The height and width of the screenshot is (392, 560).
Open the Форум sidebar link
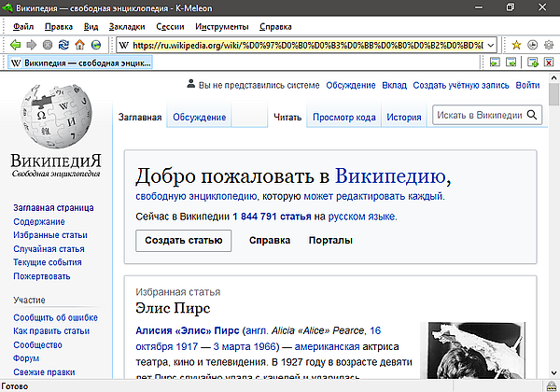26,358
